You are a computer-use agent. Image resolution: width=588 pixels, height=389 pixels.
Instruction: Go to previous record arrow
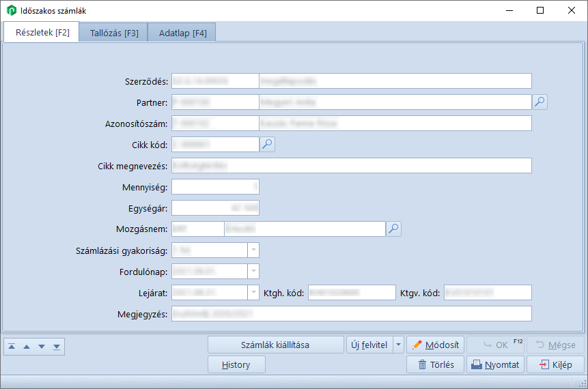tap(27, 347)
